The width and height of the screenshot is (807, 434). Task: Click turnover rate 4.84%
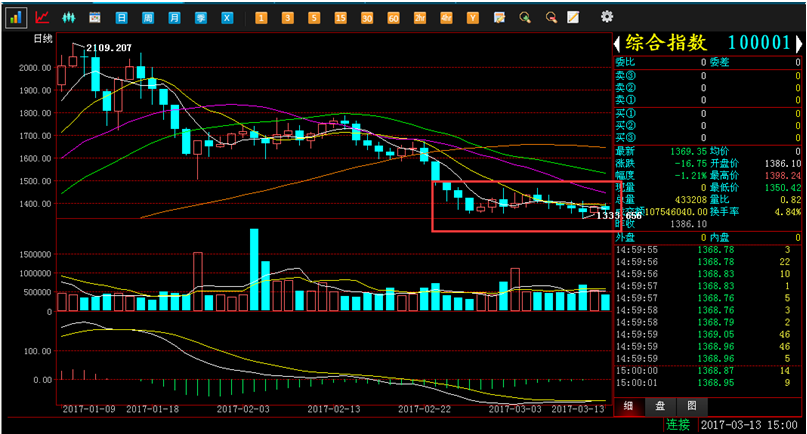pyautogui.click(x=787, y=212)
